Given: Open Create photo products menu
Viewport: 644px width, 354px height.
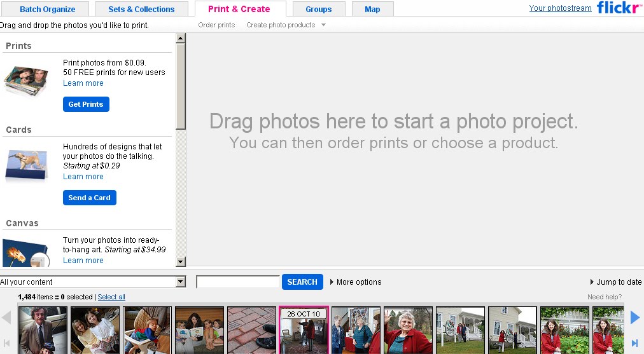Looking at the screenshot, I should coord(286,25).
